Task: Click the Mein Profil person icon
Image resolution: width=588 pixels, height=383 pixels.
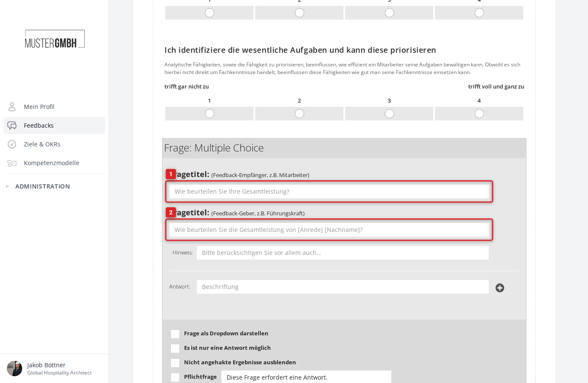Action: click(12, 106)
